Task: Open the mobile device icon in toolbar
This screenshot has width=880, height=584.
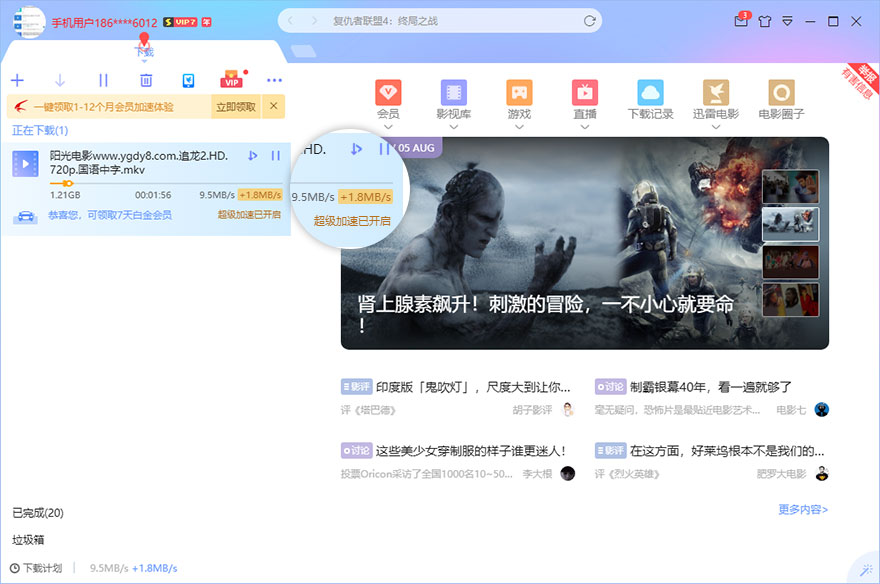Action: (x=189, y=80)
